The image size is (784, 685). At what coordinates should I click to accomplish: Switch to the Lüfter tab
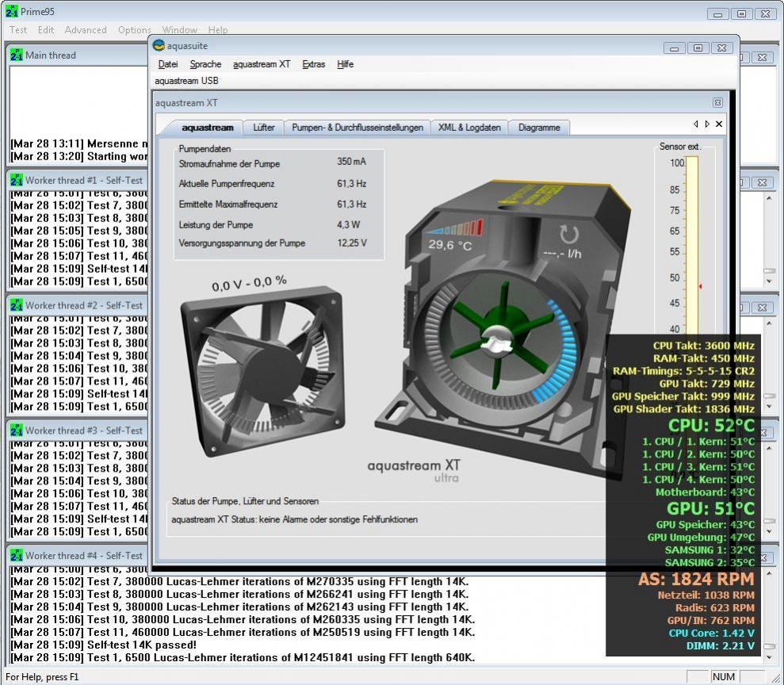click(x=263, y=128)
